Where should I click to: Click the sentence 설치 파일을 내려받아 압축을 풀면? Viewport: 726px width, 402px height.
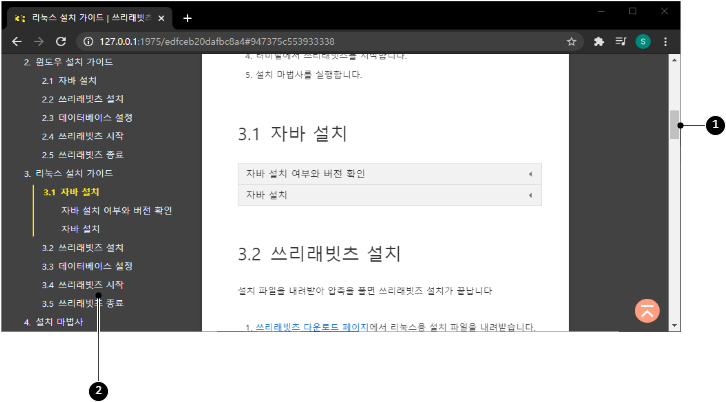pyautogui.click(x=307, y=291)
